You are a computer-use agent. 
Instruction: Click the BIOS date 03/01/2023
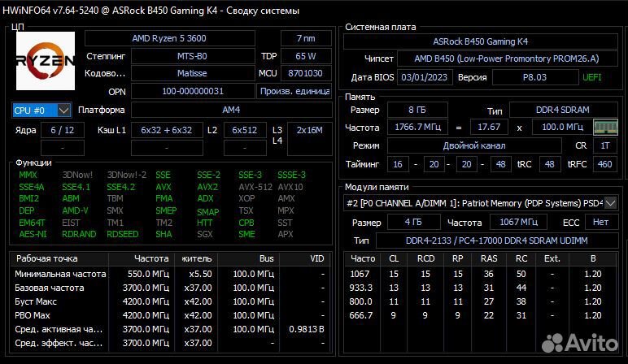coord(425,77)
